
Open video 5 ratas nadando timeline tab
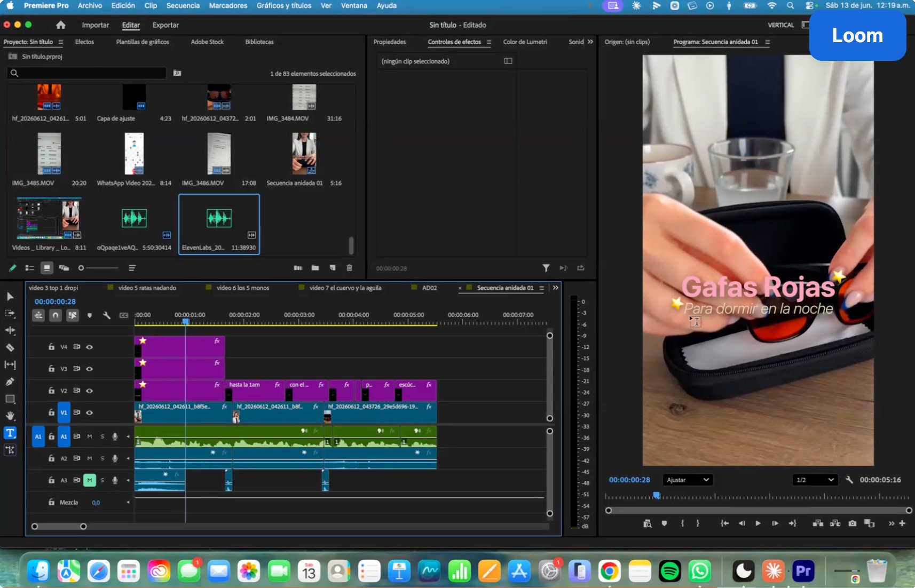coord(147,288)
